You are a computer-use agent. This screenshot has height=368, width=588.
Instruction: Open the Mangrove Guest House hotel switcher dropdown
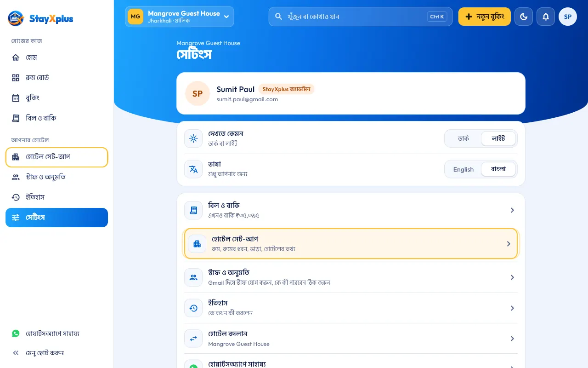pyautogui.click(x=179, y=17)
